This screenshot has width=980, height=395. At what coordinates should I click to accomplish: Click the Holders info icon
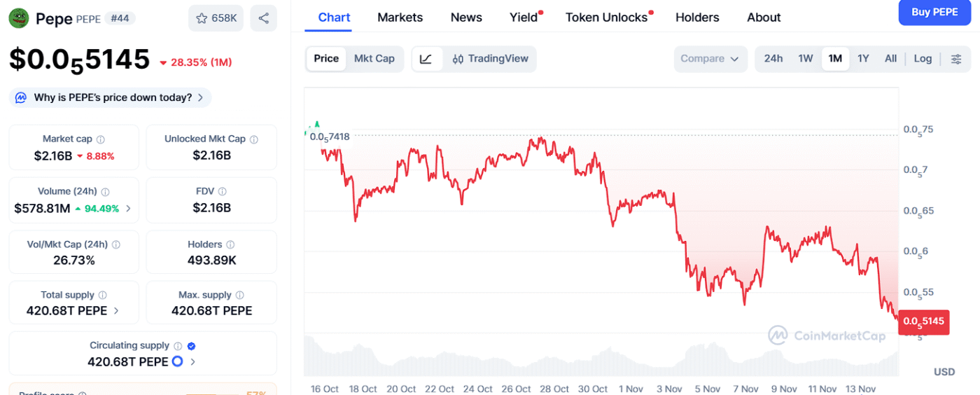point(230,244)
